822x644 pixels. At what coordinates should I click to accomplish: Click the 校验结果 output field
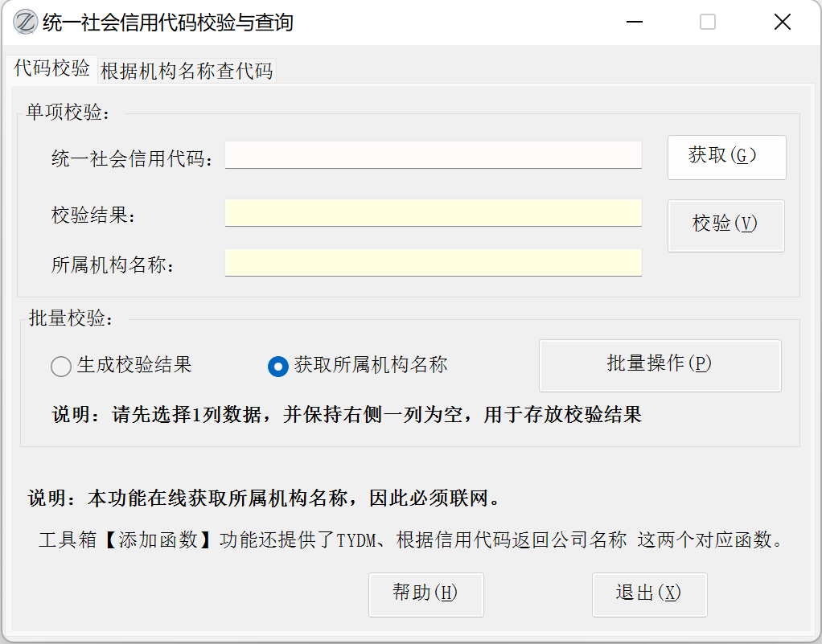pos(433,213)
